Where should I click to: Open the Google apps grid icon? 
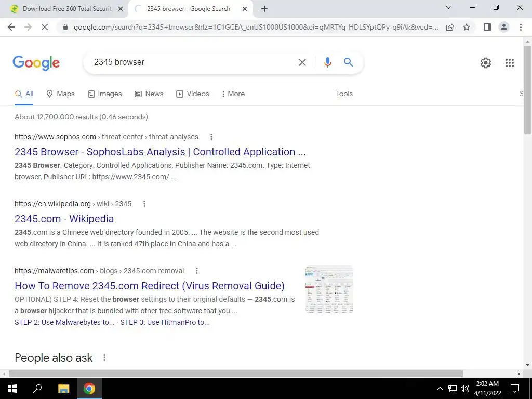click(509, 63)
